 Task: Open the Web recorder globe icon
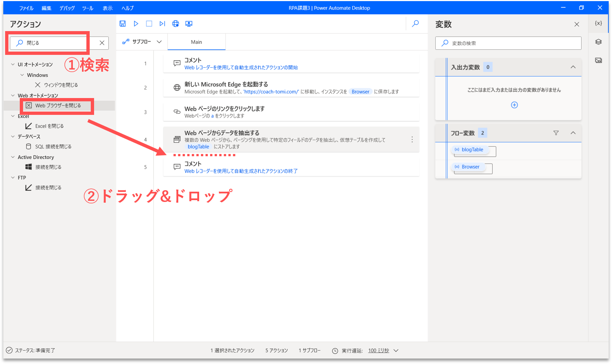176,24
